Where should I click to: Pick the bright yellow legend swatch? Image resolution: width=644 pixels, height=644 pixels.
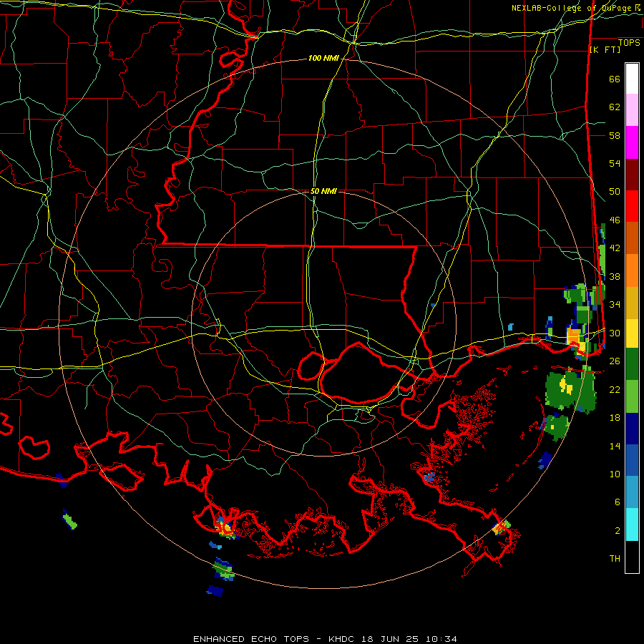tap(632, 333)
